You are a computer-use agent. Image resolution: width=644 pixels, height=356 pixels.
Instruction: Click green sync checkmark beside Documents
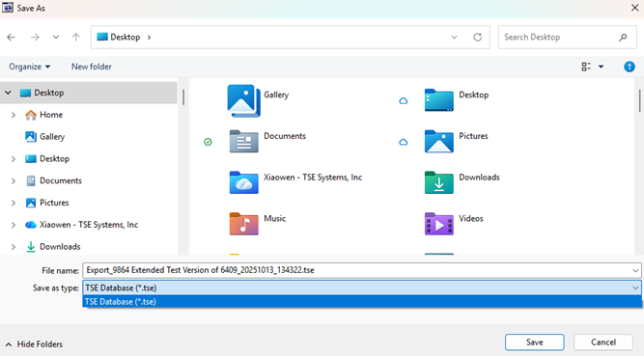point(208,142)
